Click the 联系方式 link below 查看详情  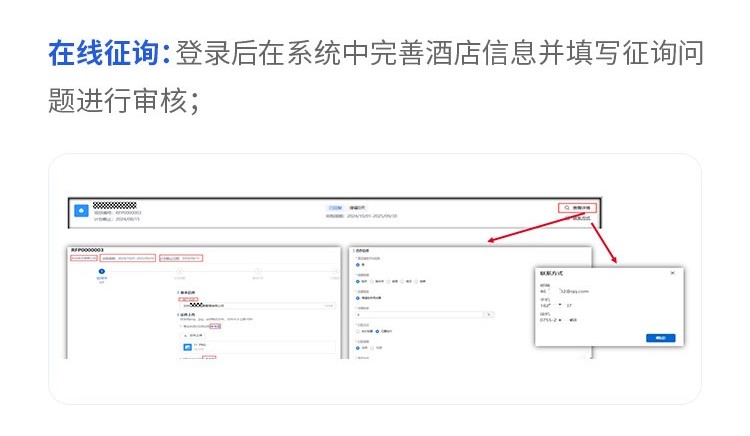tap(581, 218)
